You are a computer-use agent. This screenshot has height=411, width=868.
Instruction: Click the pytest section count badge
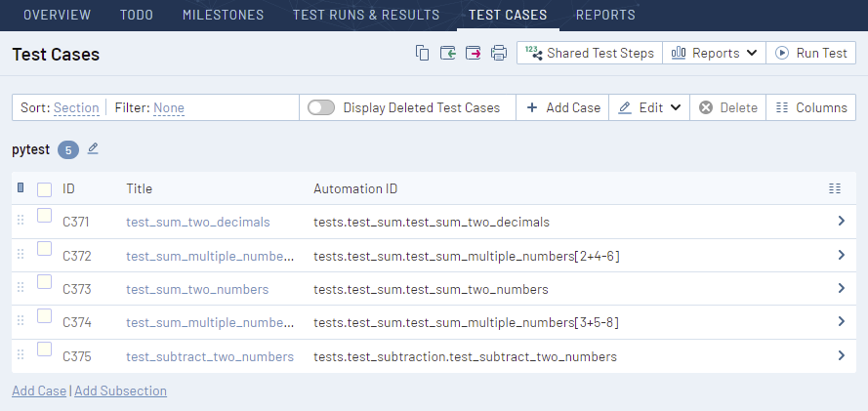pos(68,150)
